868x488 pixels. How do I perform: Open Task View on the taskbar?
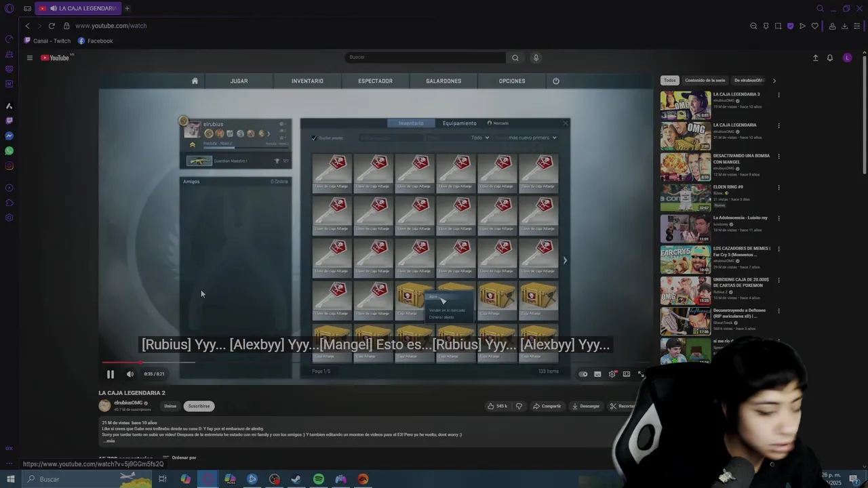coord(163,479)
